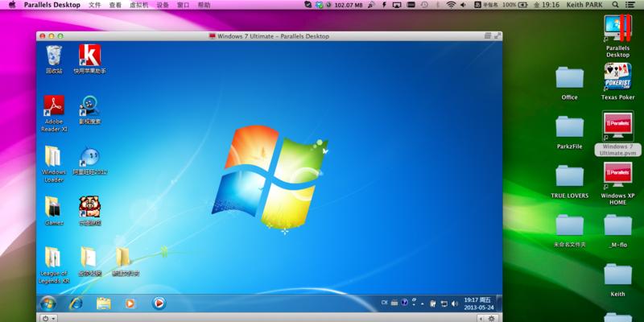Screen dimensions: 644x322
Task: Open the Parallels Desktop application menu
Action: click(52, 5)
